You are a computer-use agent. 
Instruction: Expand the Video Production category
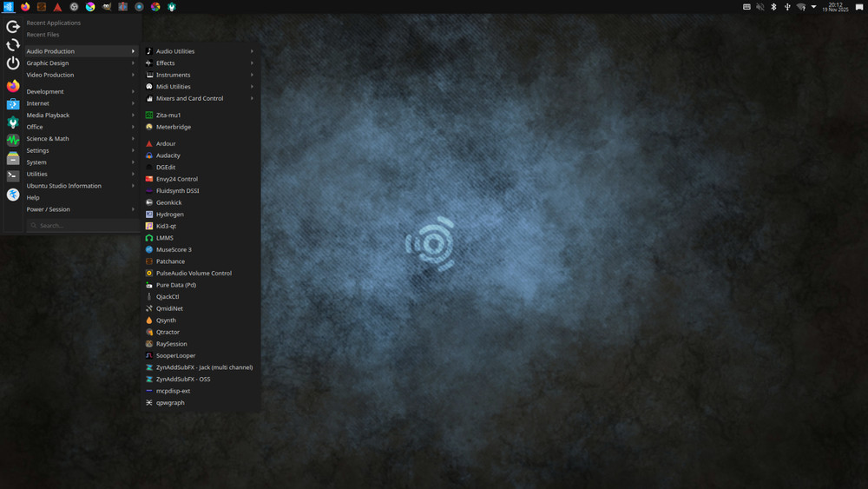[x=81, y=75]
